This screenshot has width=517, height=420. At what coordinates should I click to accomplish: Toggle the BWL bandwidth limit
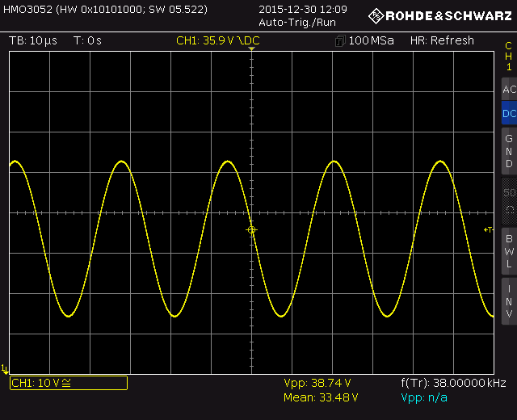pos(508,250)
